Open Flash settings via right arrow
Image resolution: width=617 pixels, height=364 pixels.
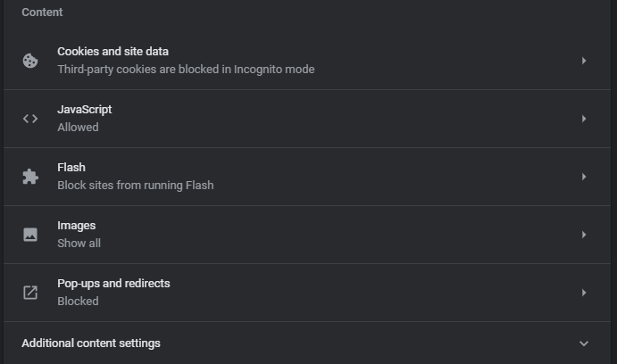[x=584, y=177]
